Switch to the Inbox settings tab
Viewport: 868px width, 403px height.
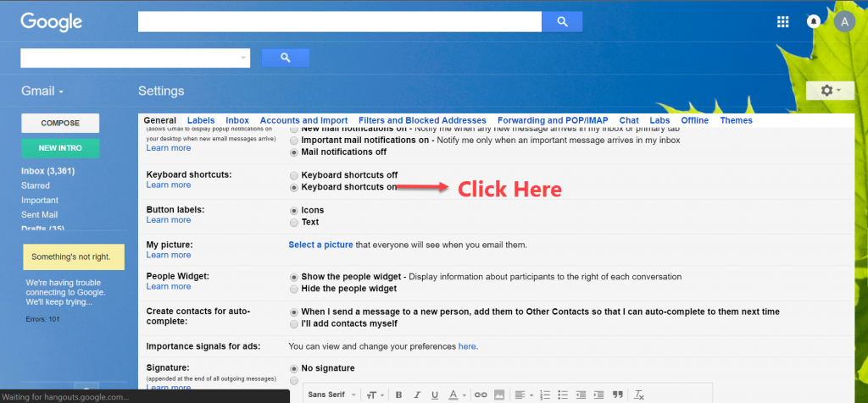pos(237,120)
